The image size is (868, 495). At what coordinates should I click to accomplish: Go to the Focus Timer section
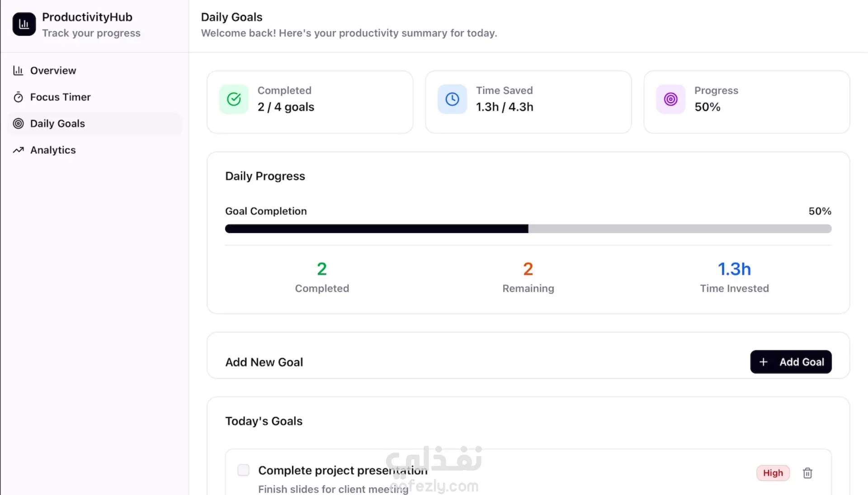tap(60, 97)
